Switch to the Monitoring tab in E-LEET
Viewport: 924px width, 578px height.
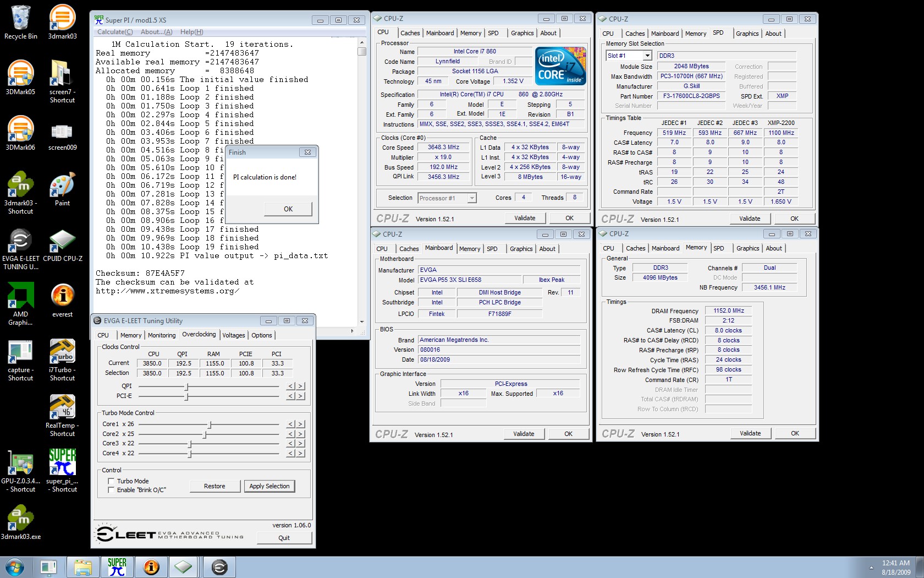[162, 335]
